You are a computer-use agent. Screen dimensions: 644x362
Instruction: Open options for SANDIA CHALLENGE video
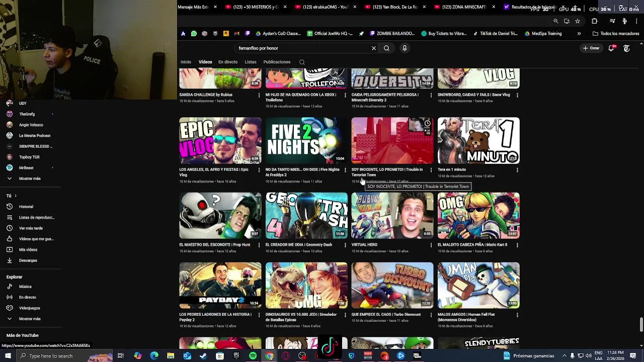pos(259,95)
